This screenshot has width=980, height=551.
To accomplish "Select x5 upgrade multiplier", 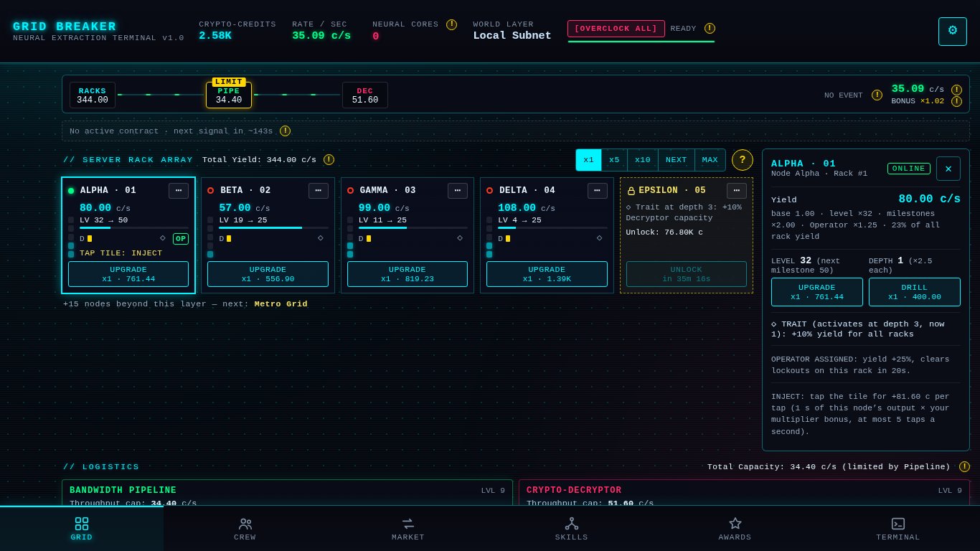I will 614,160.
